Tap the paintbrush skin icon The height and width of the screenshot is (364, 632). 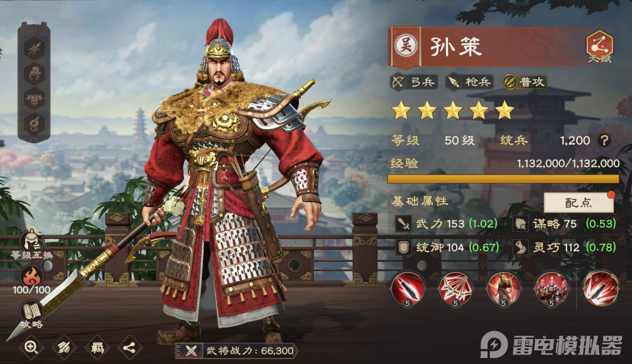pos(64,348)
